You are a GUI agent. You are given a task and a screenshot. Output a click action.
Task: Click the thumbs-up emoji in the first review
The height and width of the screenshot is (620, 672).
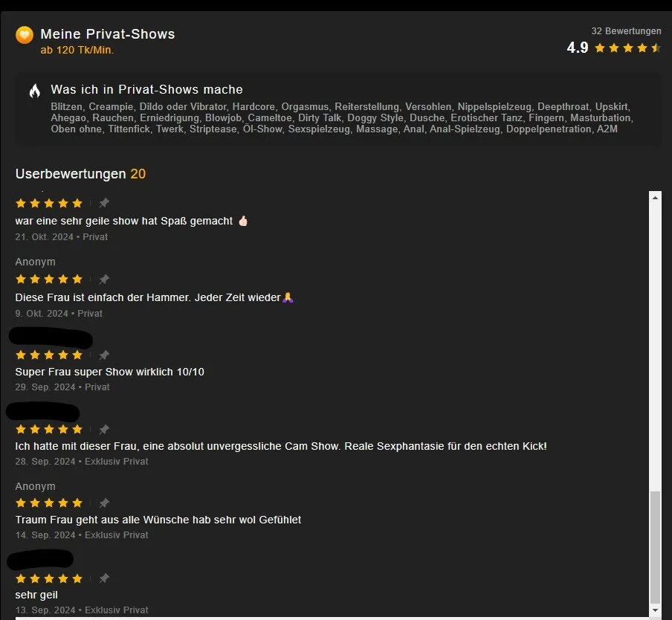[243, 221]
